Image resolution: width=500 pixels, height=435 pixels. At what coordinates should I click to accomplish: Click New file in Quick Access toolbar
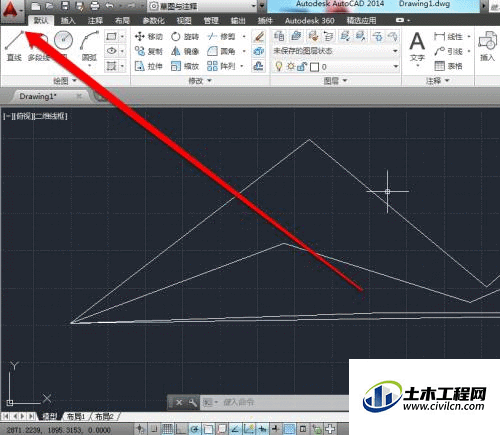click(x=36, y=6)
